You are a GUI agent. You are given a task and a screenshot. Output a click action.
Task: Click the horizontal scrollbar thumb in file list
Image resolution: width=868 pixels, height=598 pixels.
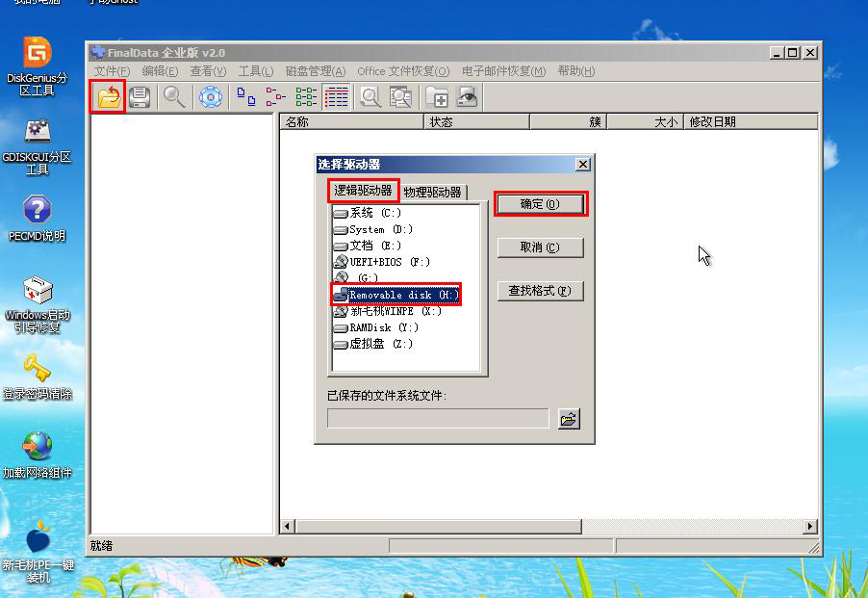click(438, 526)
